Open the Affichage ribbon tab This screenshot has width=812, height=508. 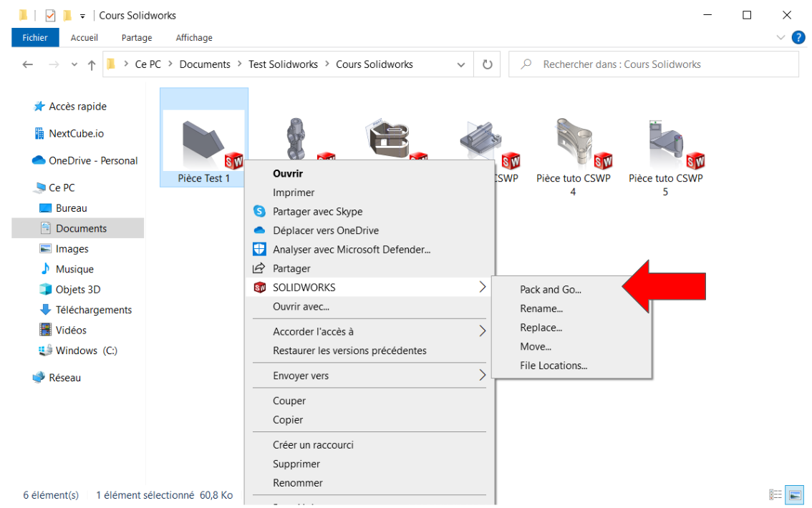point(194,38)
